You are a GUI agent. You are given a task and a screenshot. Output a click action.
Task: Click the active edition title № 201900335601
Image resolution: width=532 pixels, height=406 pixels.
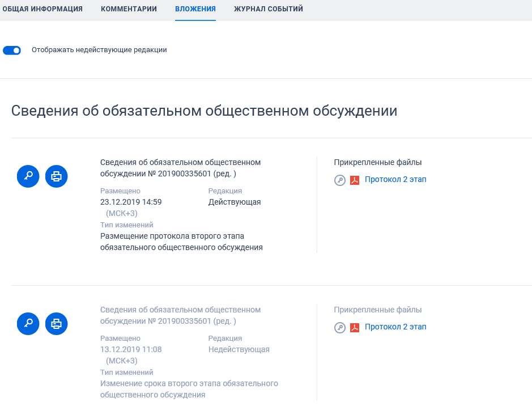180,168
